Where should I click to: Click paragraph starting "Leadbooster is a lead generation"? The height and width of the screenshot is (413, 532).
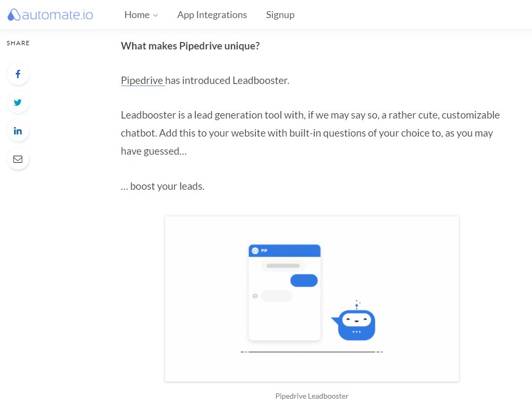pos(310,133)
